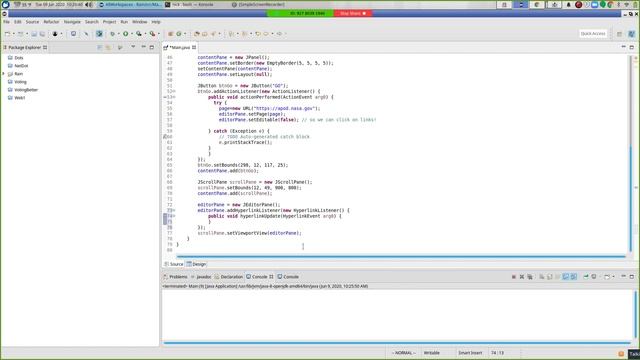This screenshot has width=640, height=360.
Task: Open the File menu
Action: pos(7,22)
